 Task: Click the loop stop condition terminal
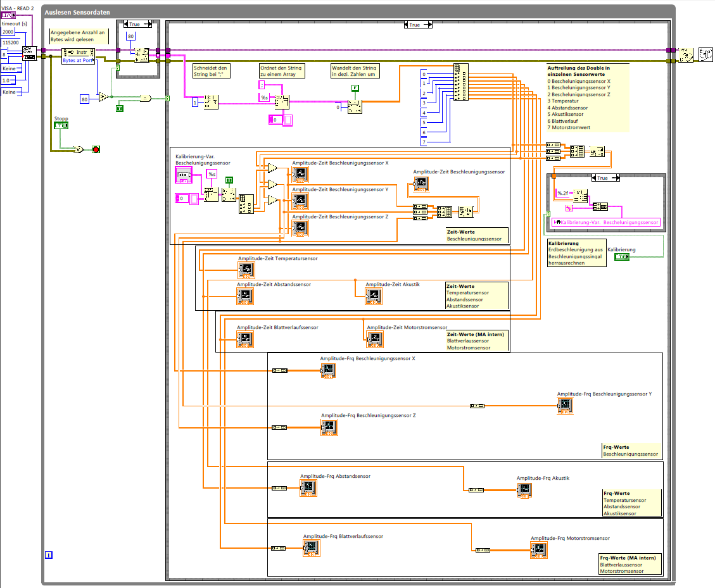coord(96,149)
